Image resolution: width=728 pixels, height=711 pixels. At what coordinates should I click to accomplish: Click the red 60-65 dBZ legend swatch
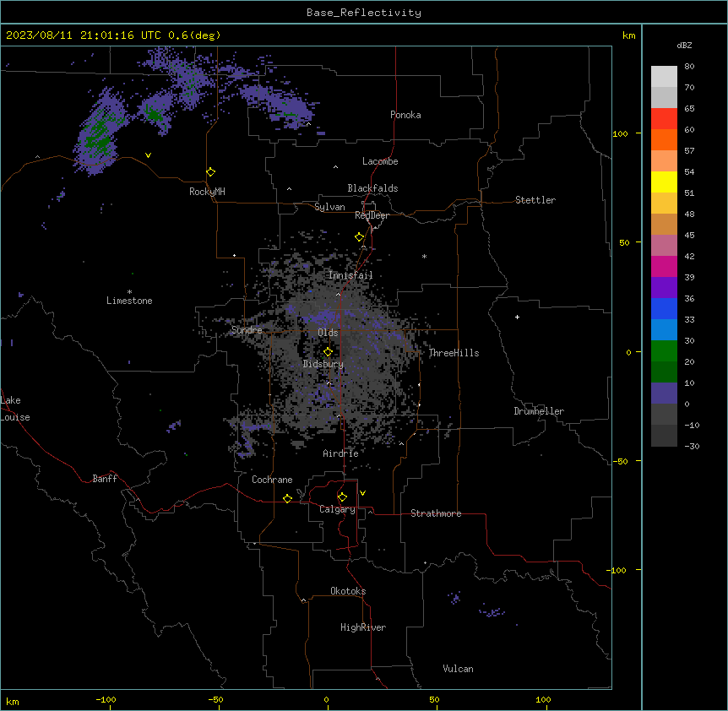[664, 119]
